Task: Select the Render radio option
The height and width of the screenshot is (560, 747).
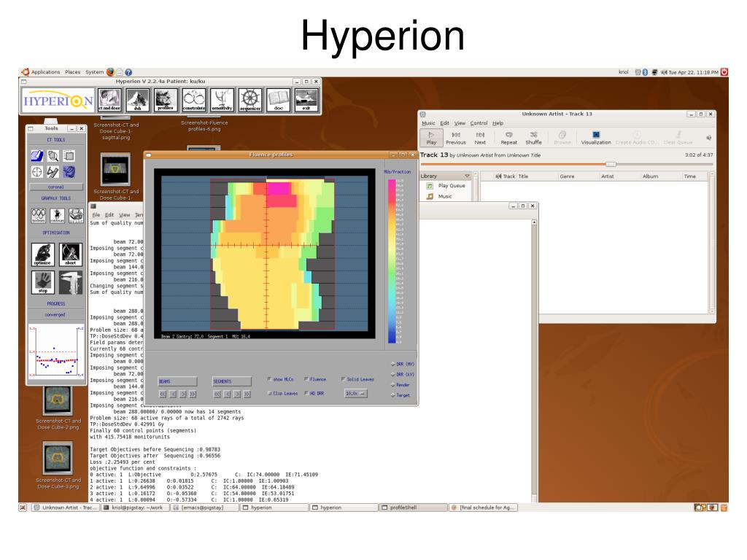Action: point(393,385)
